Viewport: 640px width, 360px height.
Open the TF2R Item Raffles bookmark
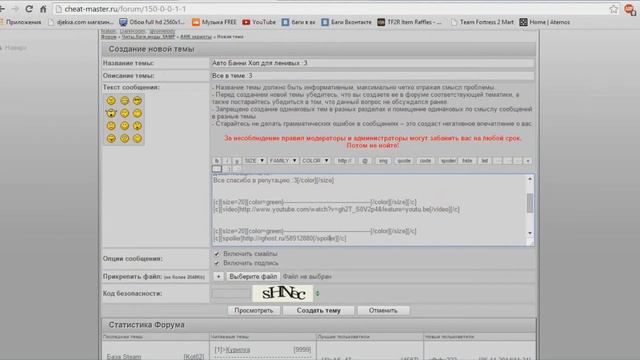tap(409, 22)
